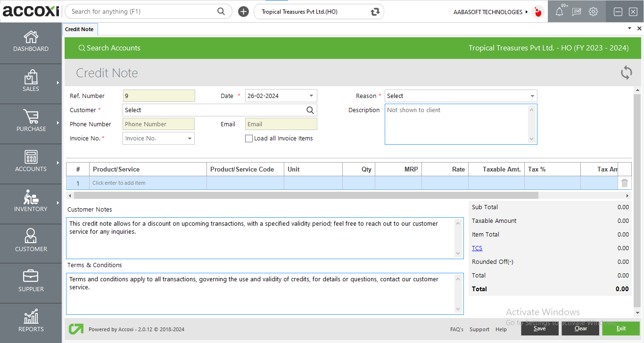644x343 pixels.
Task: Click the quick add plus icon
Action: click(243, 12)
